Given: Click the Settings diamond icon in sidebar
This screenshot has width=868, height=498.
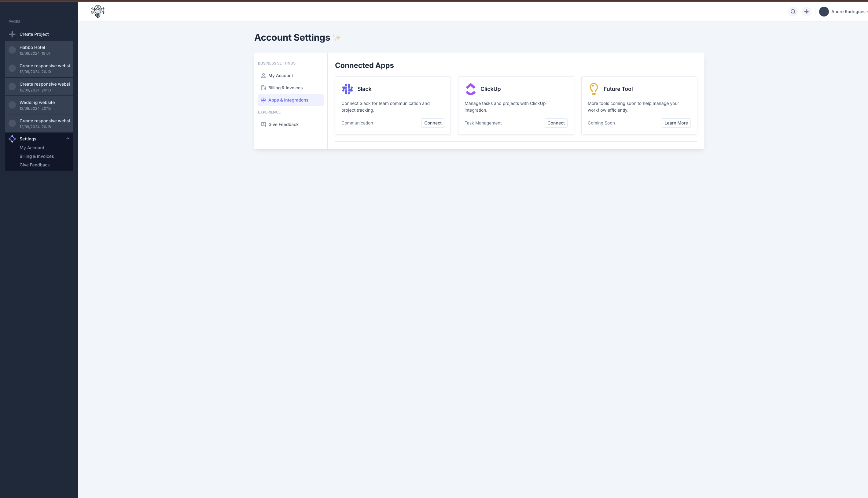Looking at the screenshot, I should point(12,139).
